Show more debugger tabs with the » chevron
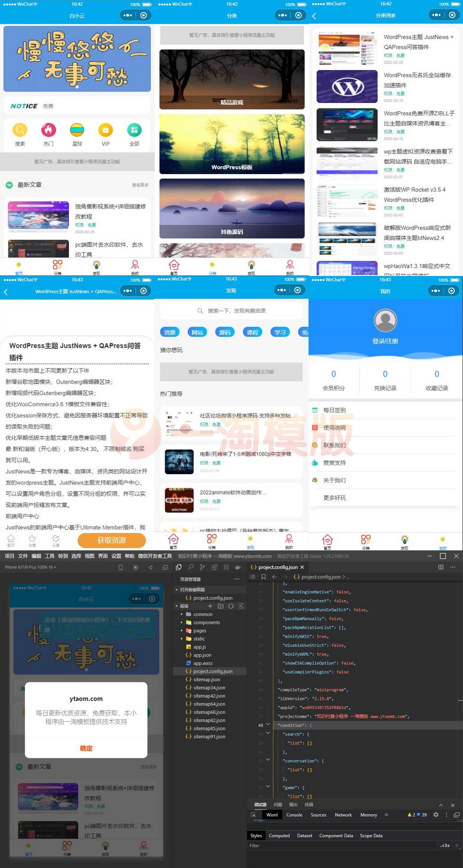463x868 pixels. coord(386,815)
